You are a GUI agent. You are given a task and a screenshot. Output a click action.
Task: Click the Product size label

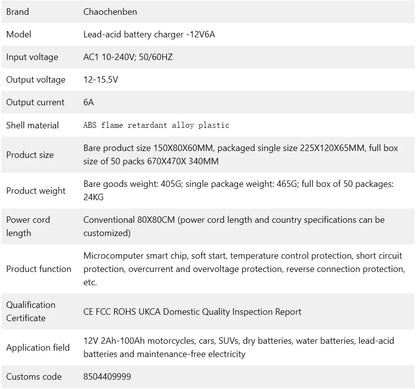click(x=30, y=155)
